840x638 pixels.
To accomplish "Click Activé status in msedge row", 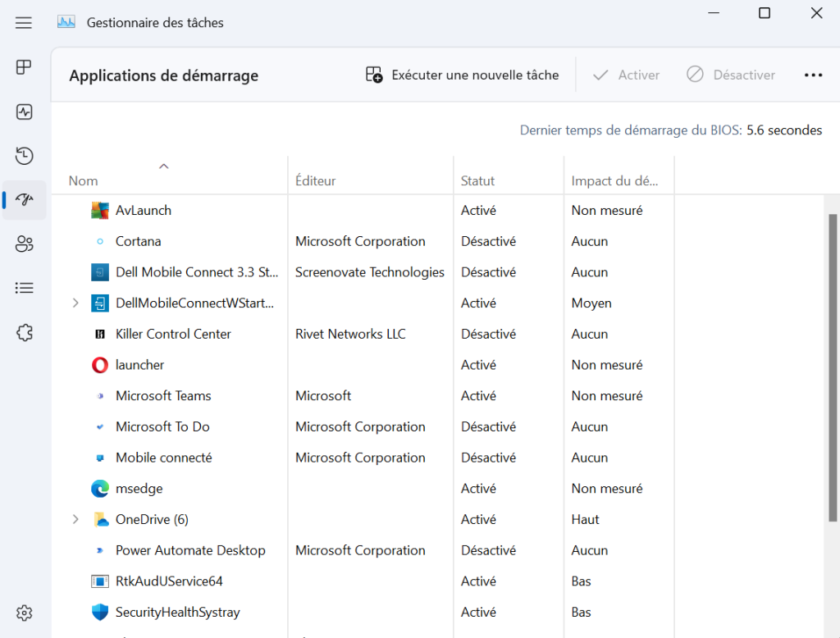I will [x=478, y=489].
